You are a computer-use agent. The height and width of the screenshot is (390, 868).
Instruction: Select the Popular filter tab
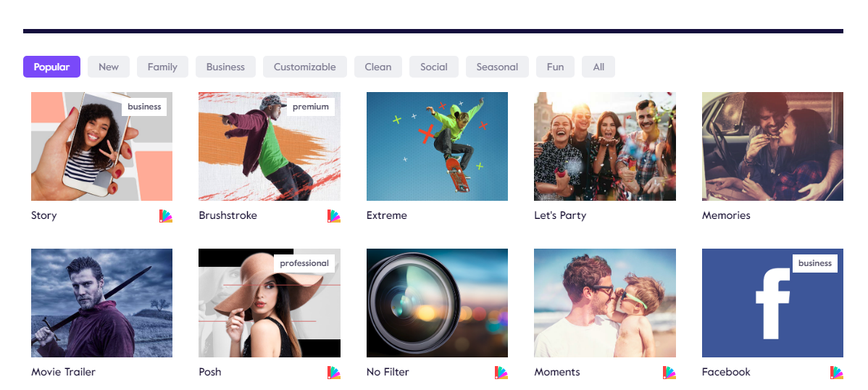coord(51,67)
